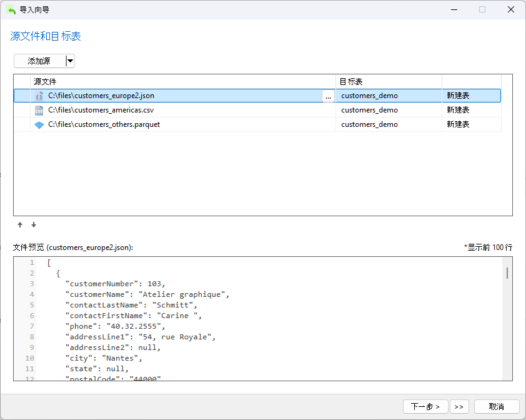The width and height of the screenshot is (526, 420).
Task: Click the >> skip-to-end button
Action: [x=459, y=407]
